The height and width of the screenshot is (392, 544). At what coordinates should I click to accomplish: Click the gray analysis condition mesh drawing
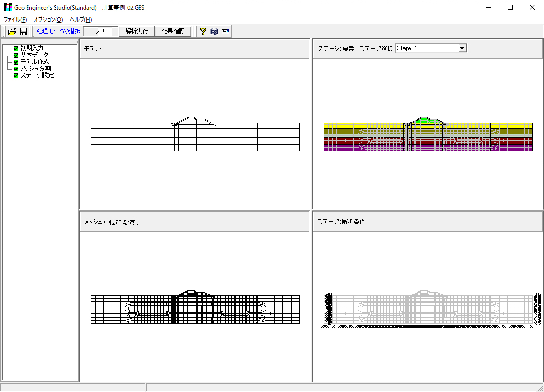point(431,309)
